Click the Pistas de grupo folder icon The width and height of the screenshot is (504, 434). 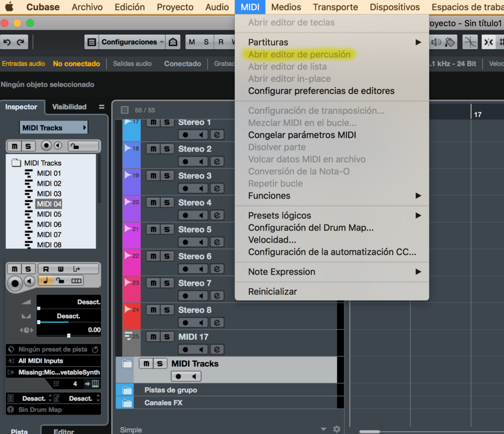127,390
